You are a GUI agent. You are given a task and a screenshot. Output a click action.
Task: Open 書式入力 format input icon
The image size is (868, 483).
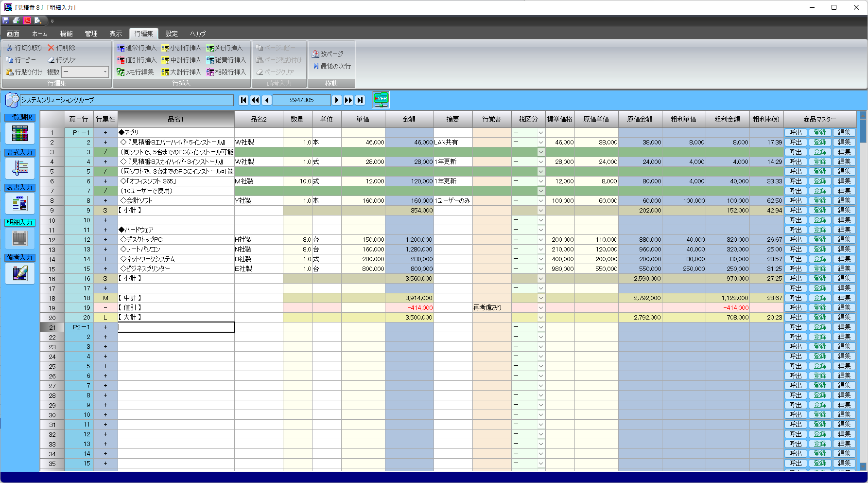(20, 168)
